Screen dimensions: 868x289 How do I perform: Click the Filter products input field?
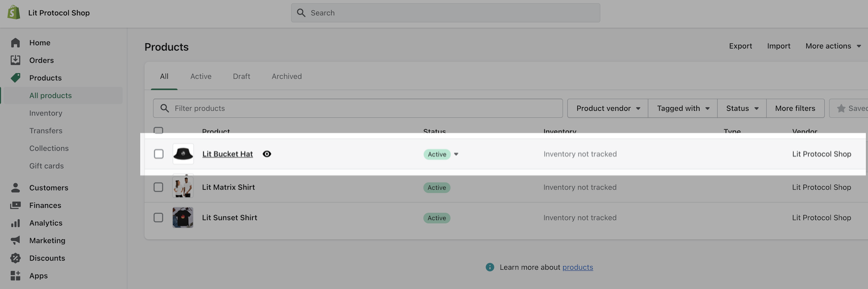(358, 108)
